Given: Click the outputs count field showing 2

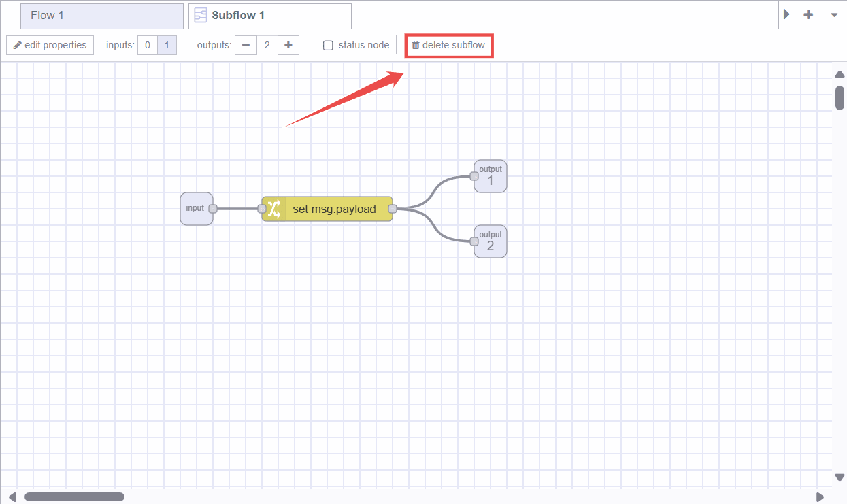Looking at the screenshot, I should click(x=267, y=45).
